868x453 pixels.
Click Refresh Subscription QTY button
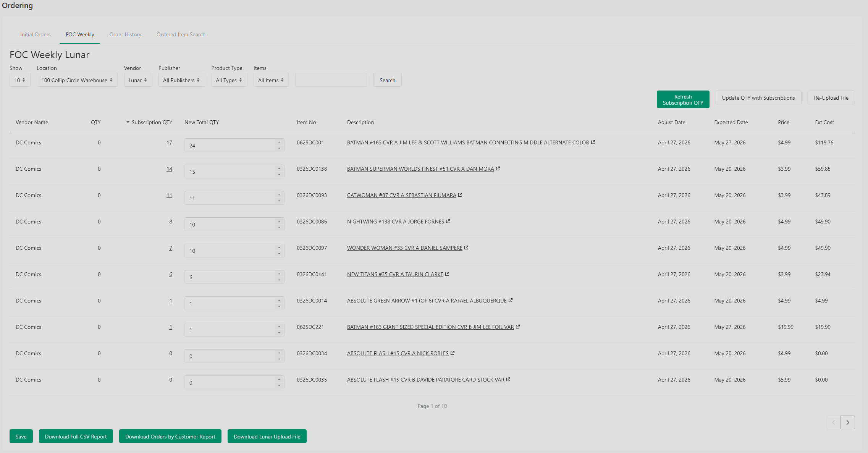point(683,99)
